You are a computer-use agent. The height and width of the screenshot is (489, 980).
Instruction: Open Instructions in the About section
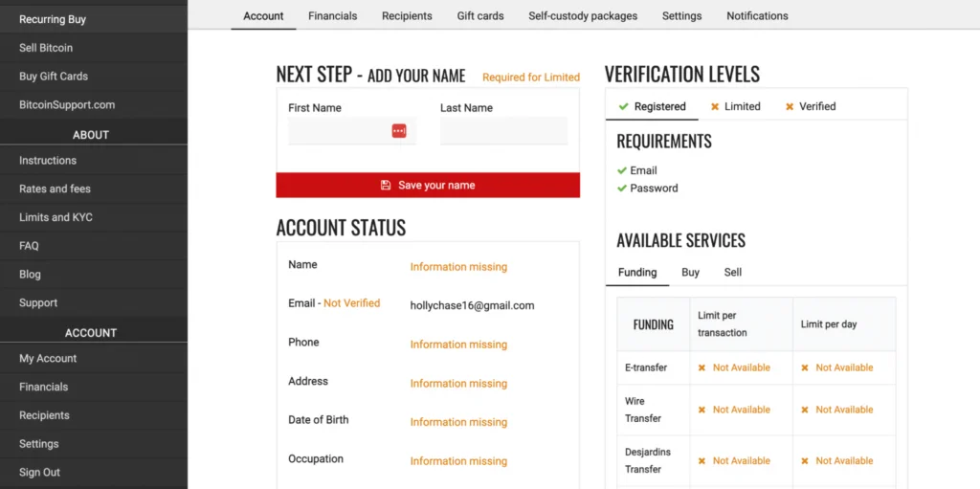[94, 160]
